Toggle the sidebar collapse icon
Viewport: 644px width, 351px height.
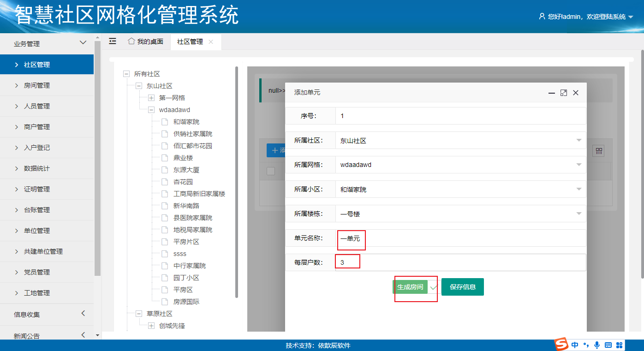point(113,41)
